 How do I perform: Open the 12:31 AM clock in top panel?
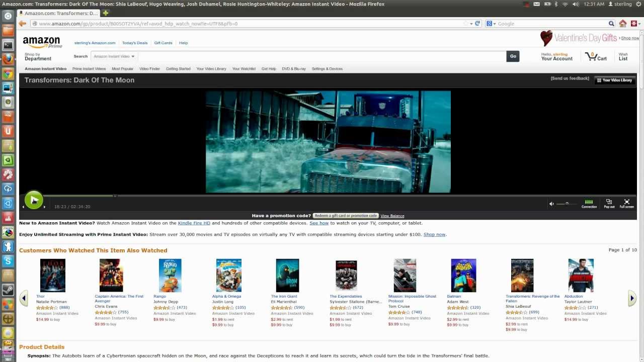click(x=595, y=4)
